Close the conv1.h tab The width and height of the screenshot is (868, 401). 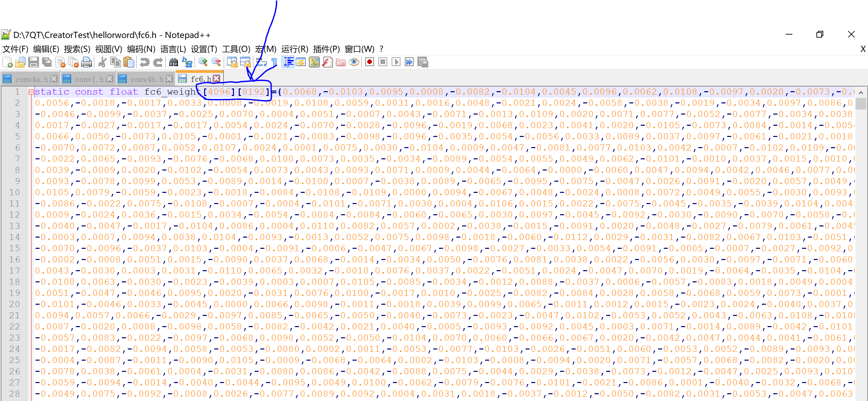pos(109,79)
